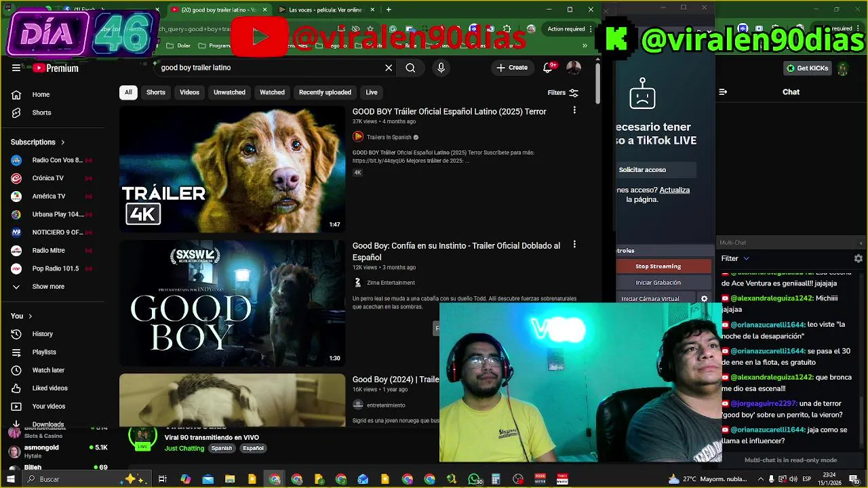The height and width of the screenshot is (488, 868).
Task: Open more options for Good Boy: Confía en su Instinto video
Action: pos(574,245)
